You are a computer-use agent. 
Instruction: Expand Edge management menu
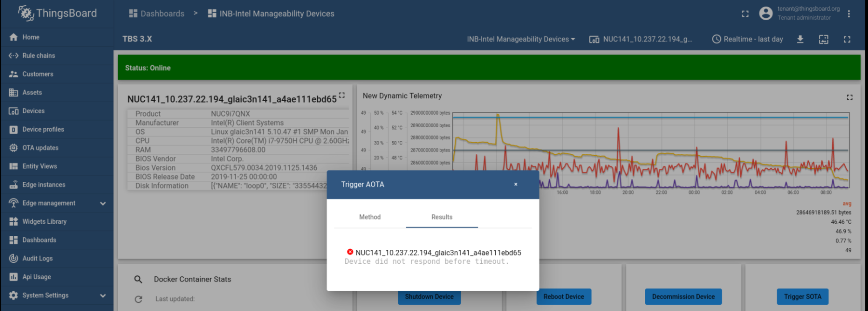[x=57, y=203]
